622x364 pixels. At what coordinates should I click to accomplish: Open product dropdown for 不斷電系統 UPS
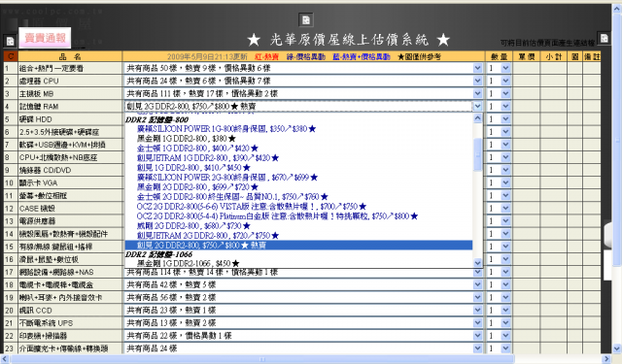(x=477, y=323)
